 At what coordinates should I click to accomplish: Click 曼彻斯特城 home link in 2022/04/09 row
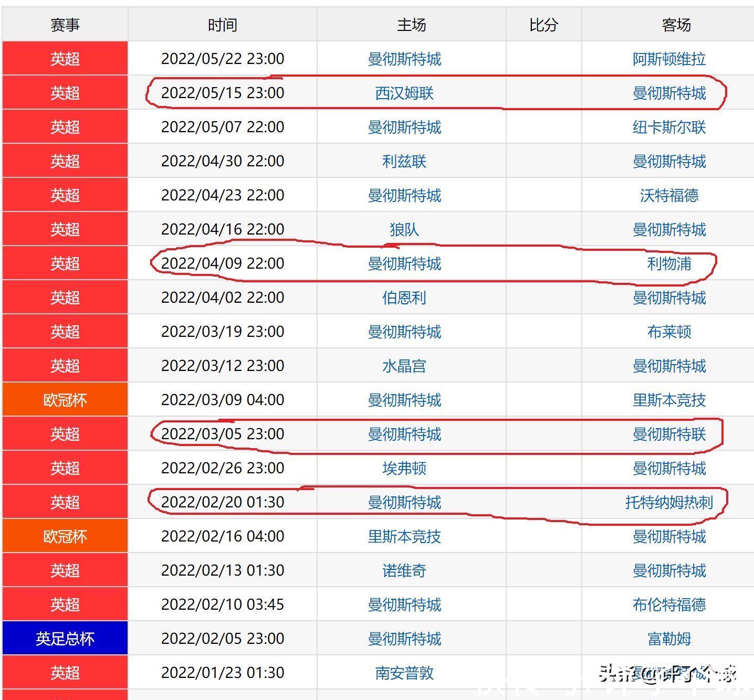pyautogui.click(x=404, y=263)
